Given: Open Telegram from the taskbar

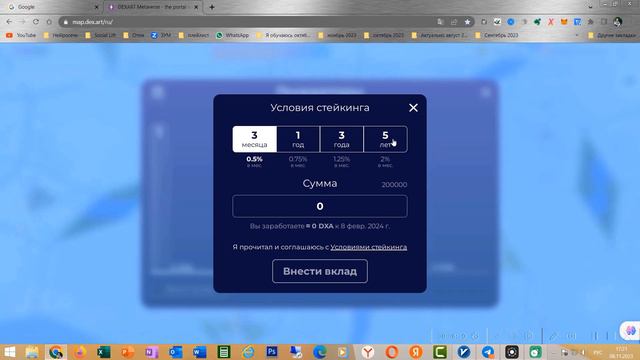Looking at the screenshot, I should tap(488, 352).
